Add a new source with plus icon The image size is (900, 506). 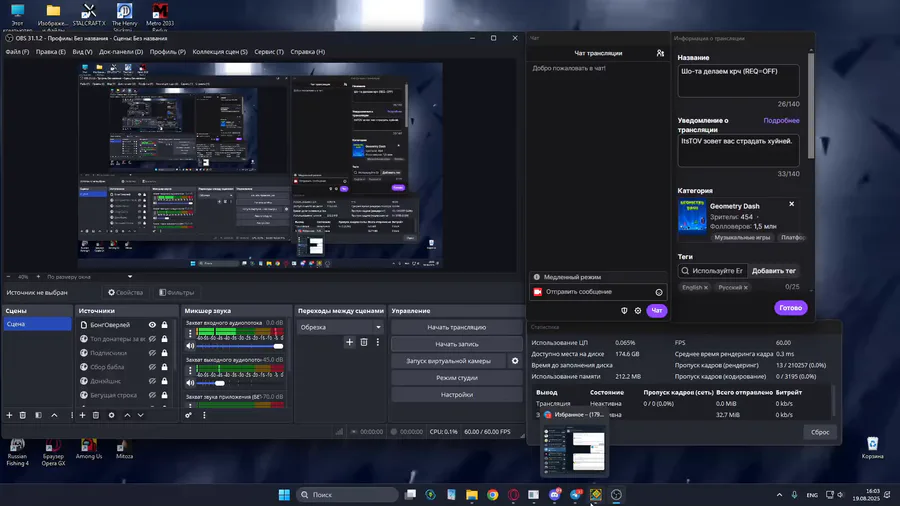coord(82,415)
